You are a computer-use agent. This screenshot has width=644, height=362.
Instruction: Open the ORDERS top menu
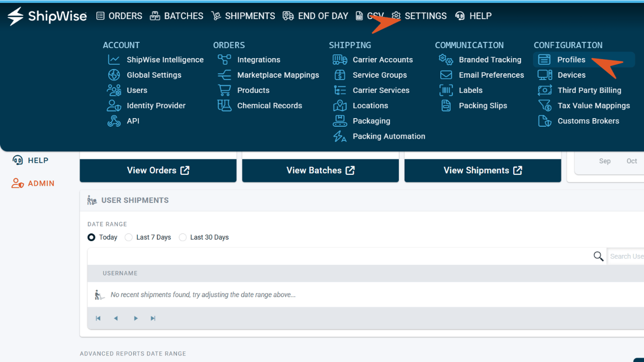click(119, 16)
